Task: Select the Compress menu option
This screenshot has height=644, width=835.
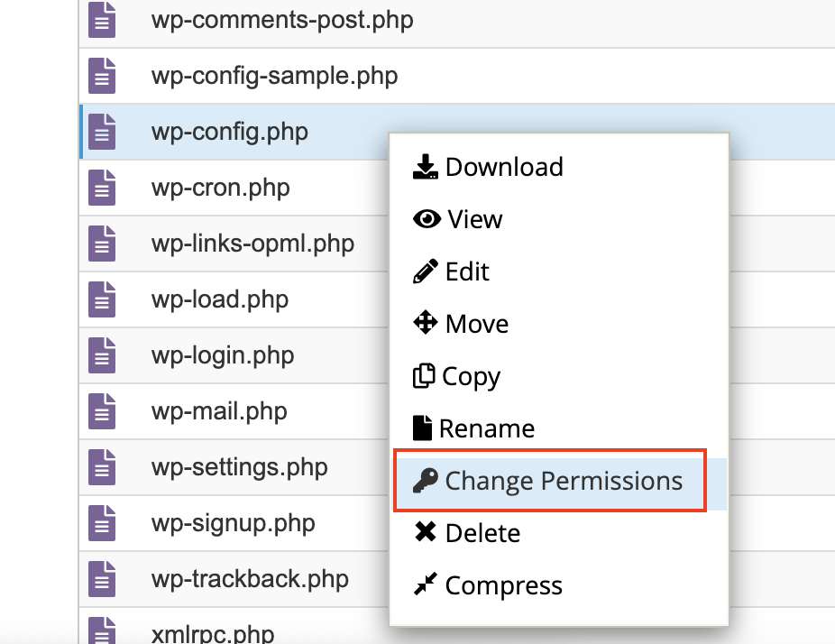Action: click(x=503, y=585)
